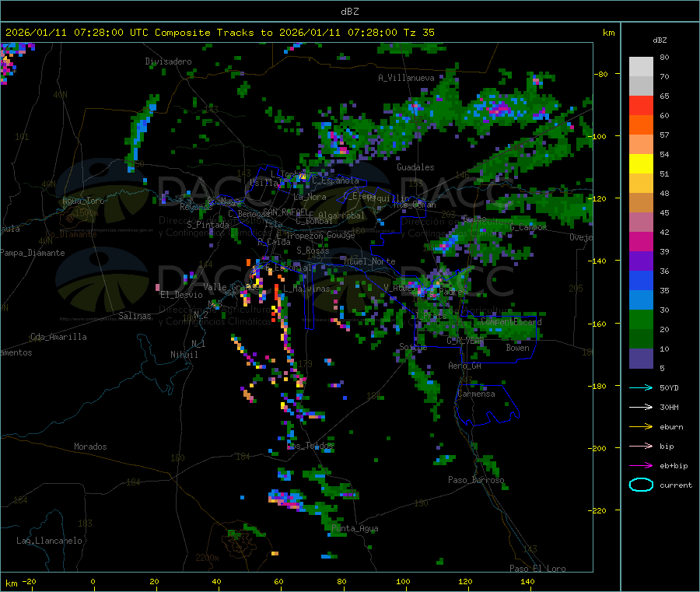700x592 pixels.
Task: Click the 'Nihuil' map label
Action: point(184,355)
